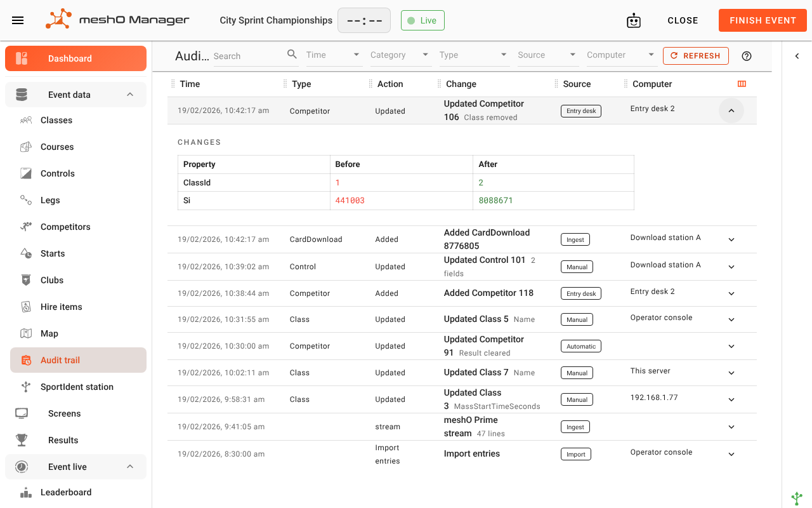This screenshot has height=508, width=812.
Task: Expand the Added Competitor 118 row
Action: point(731,293)
